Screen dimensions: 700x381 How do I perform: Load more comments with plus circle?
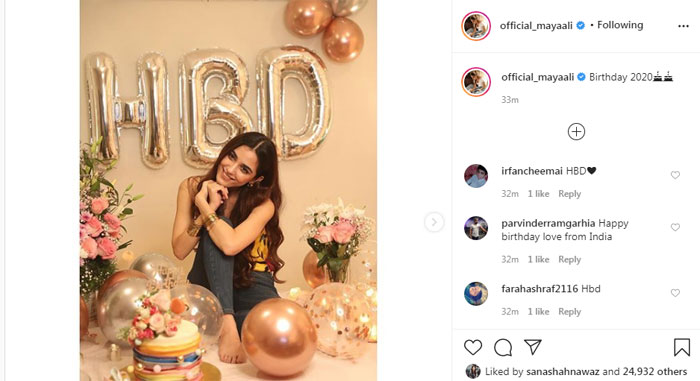(x=576, y=132)
